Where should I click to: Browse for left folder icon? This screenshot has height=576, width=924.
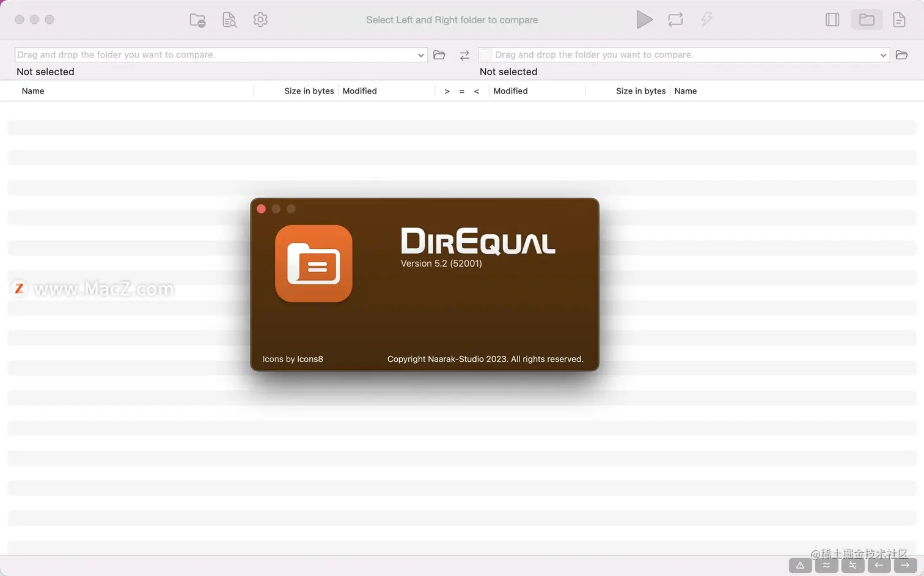439,55
